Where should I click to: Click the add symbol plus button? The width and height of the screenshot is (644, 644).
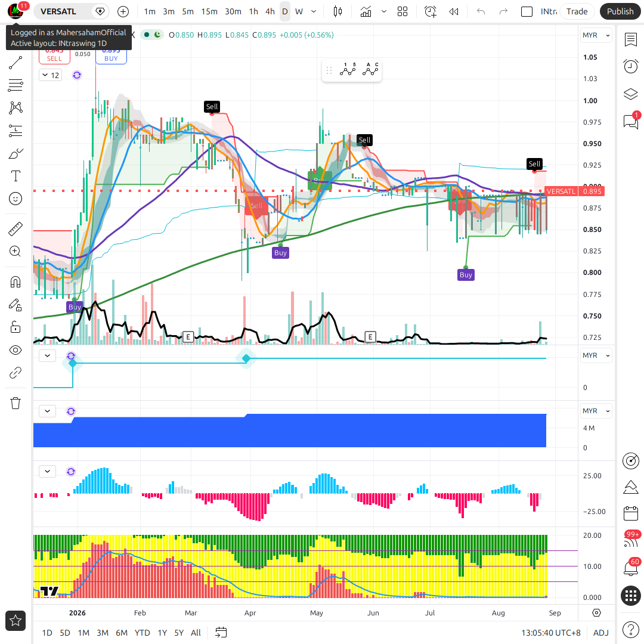[123, 11]
